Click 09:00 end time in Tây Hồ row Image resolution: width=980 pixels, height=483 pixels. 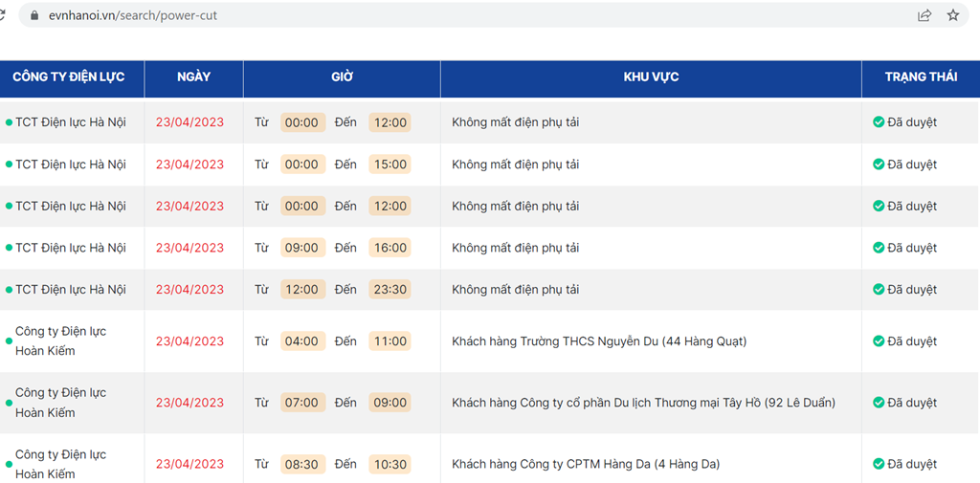coord(390,403)
